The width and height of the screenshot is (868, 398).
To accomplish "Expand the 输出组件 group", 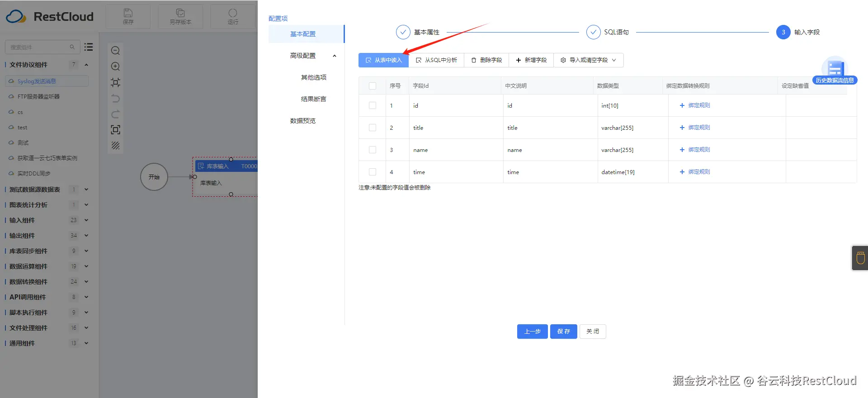I will click(86, 236).
